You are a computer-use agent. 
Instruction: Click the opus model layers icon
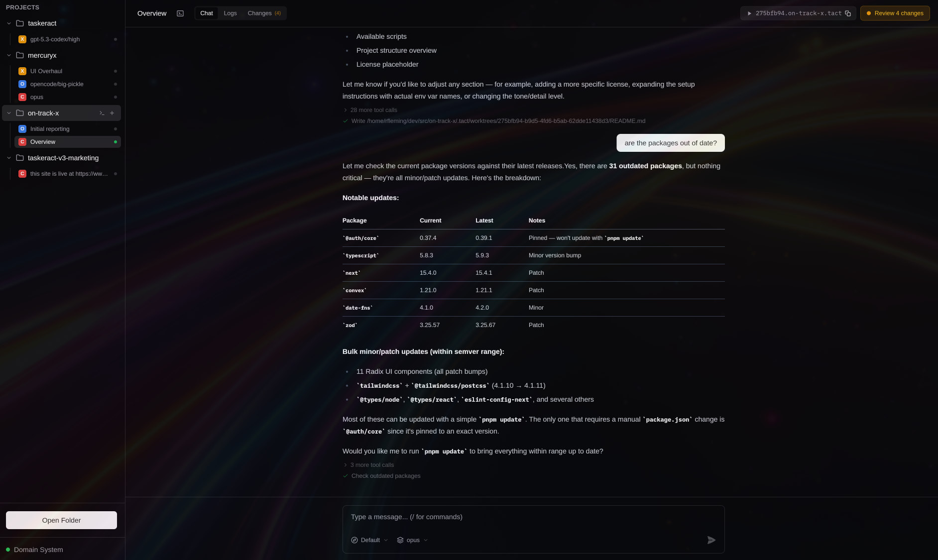pos(400,540)
